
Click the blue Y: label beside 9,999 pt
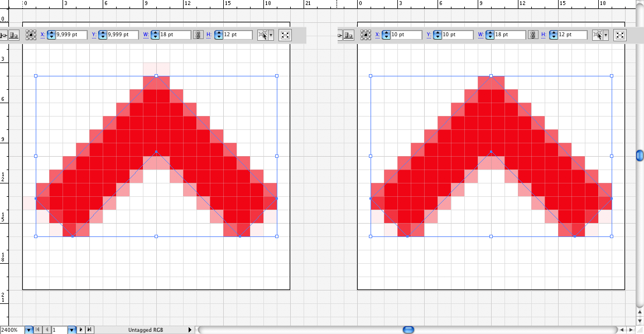[x=94, y=35]
